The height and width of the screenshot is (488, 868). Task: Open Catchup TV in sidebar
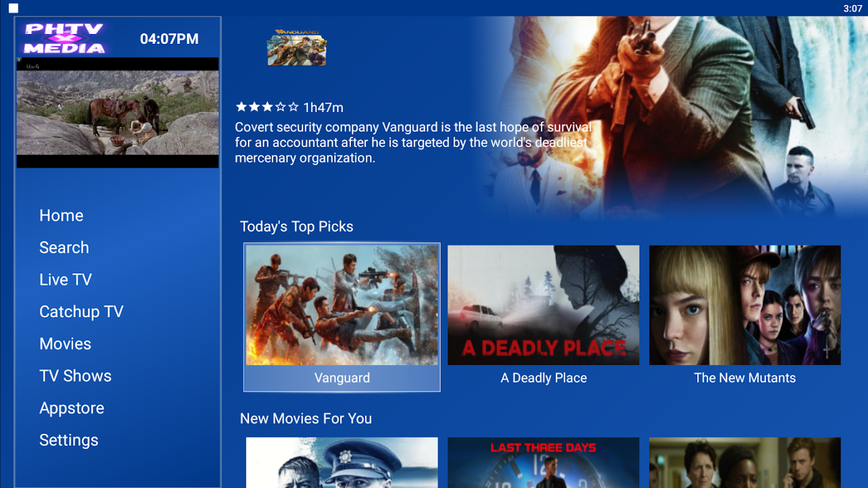[81, 312]
